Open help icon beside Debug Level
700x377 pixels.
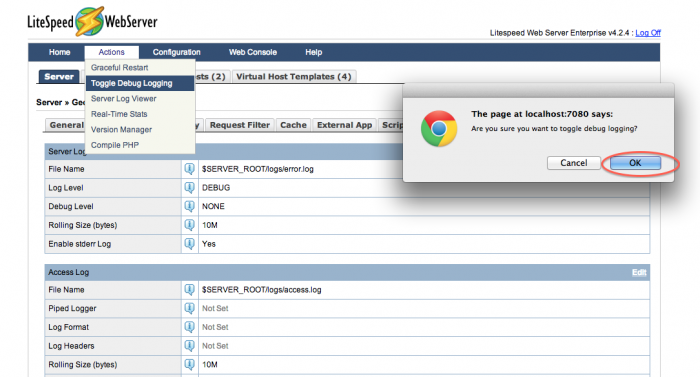(x=189, y=206)
